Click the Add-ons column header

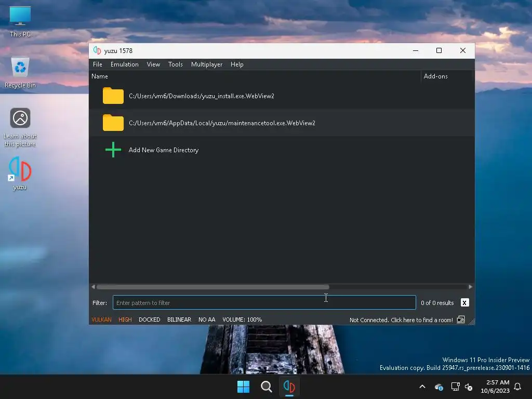point(447,76)
